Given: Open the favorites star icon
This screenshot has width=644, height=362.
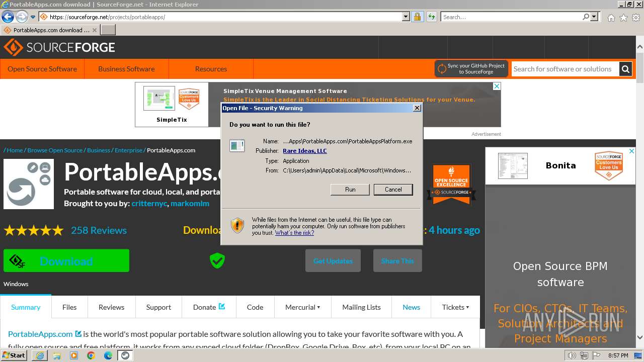Looking at the screenshot, I should click(x=623, y=18).
